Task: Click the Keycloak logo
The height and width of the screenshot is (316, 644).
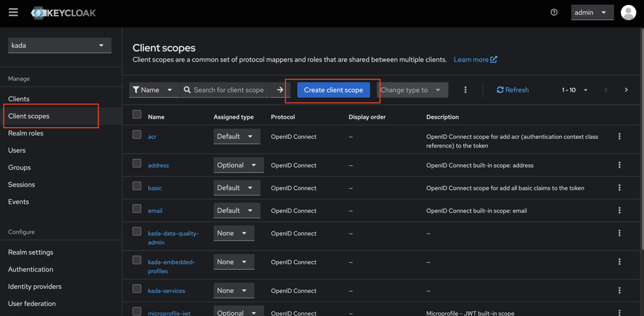Action: click(64, 13)
